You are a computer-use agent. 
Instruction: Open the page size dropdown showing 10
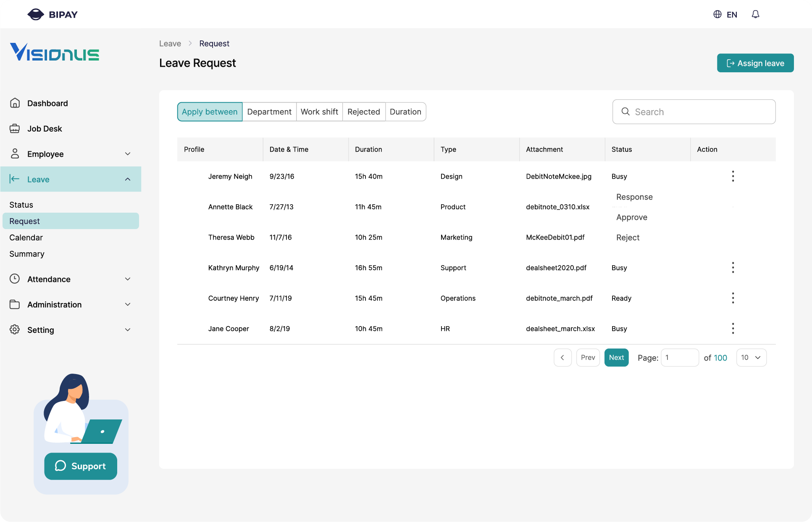pos(751,357)
